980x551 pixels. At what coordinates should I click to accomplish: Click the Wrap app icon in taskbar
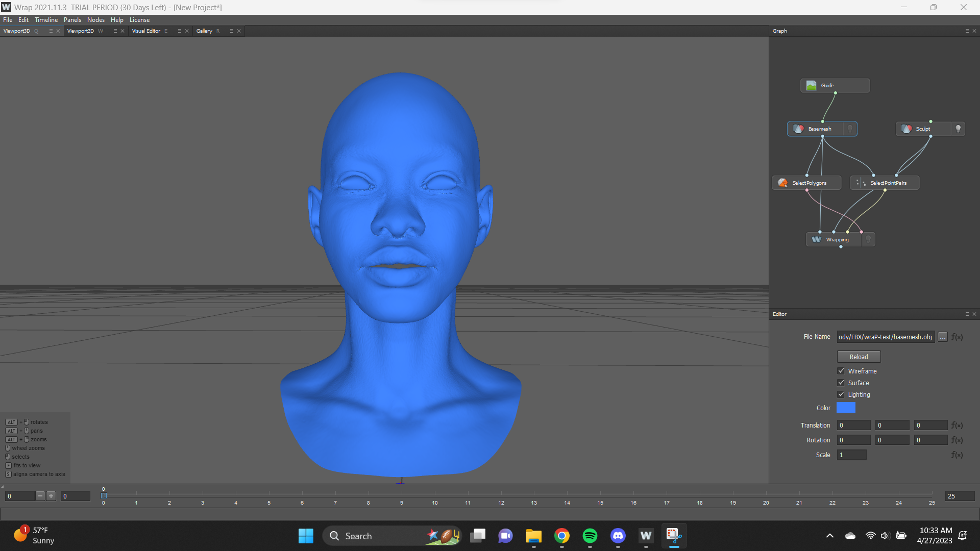pyautogui.click(x=646, y=536)
